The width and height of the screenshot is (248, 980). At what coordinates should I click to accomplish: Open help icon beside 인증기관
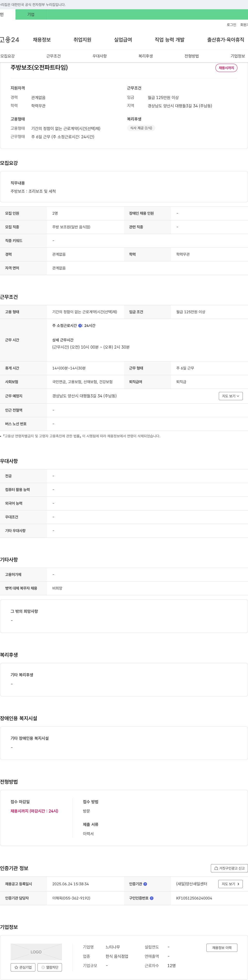145,884
